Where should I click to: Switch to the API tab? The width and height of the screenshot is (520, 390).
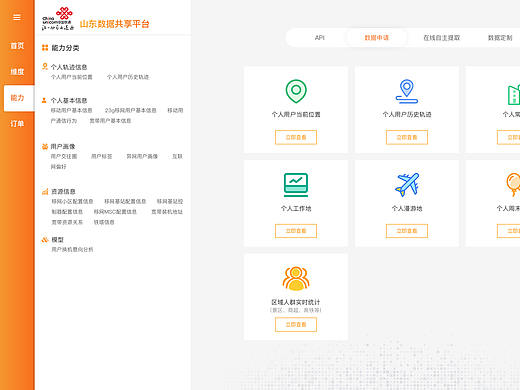point(319,38)
